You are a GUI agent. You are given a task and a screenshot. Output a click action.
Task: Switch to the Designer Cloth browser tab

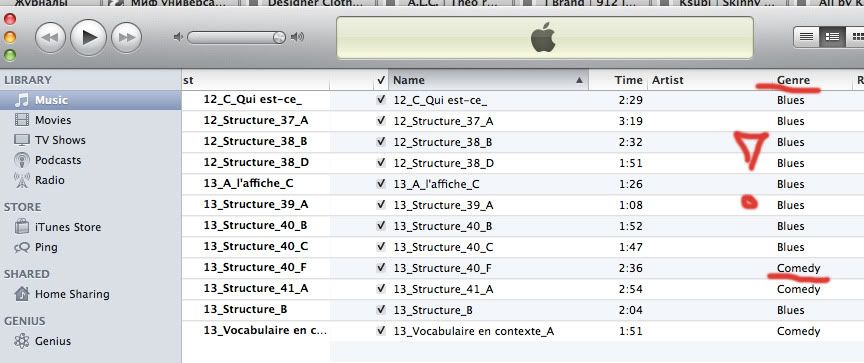316,3
